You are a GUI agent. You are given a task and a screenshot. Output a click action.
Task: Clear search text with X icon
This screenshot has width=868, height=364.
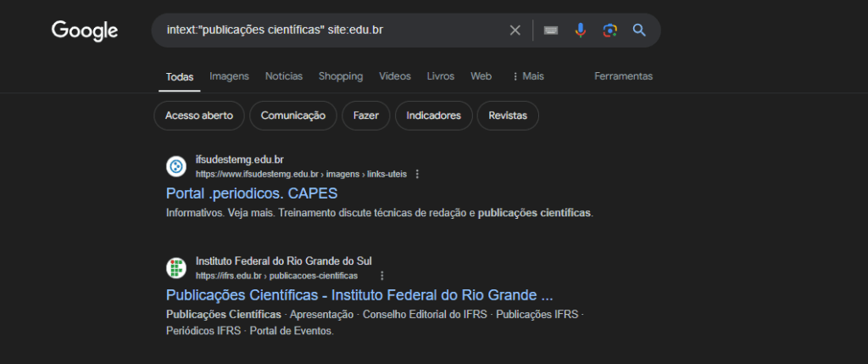(515, 31)
